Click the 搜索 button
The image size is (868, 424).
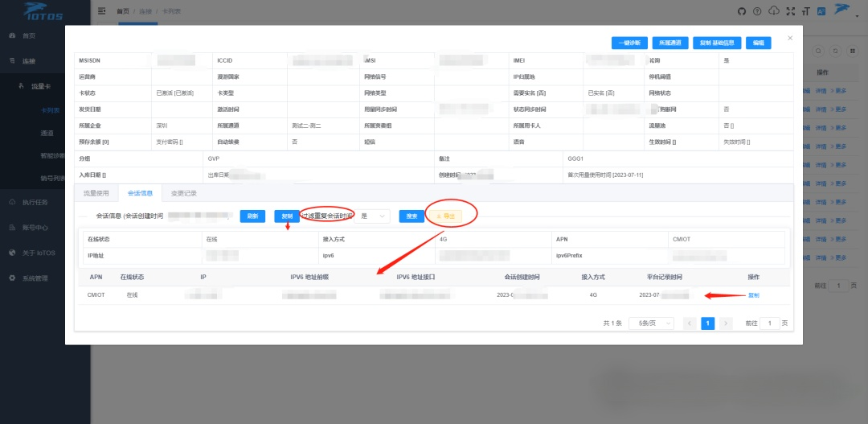[411, 216]
